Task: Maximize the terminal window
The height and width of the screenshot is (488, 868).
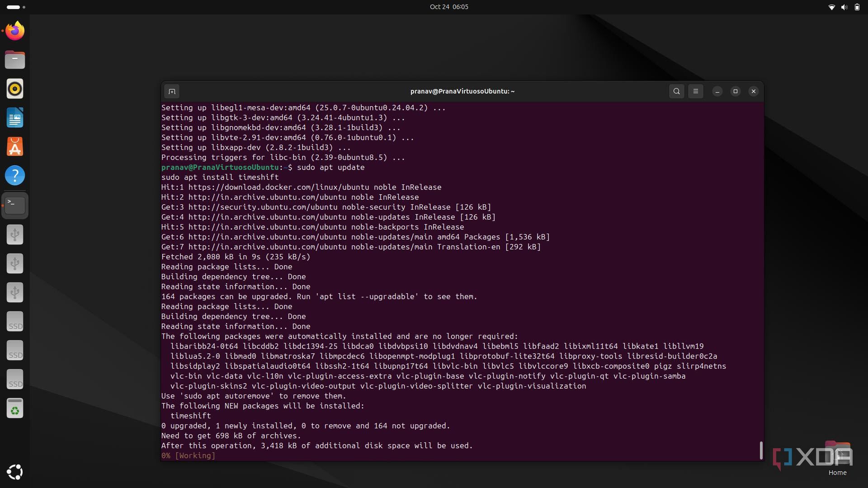Action: pos(735,91)
